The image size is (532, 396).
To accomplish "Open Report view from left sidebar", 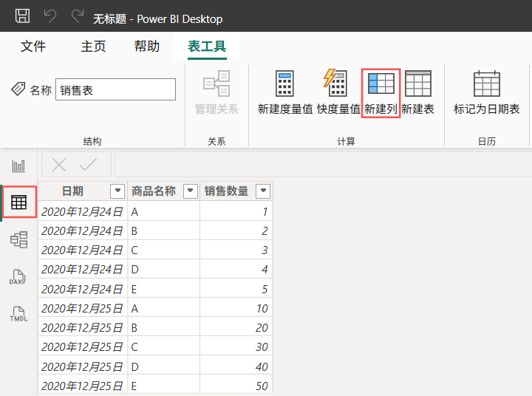I will pos(18,166).
